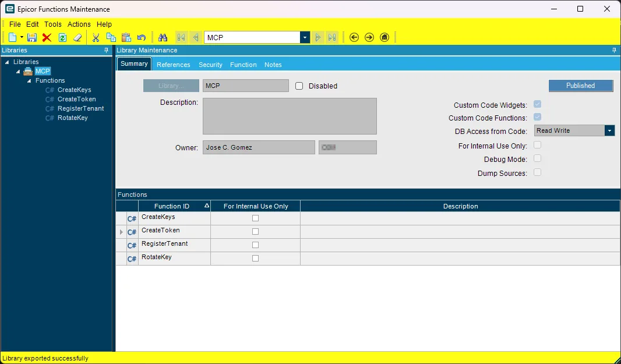Switch to the Security tab

tap(210, 65)
